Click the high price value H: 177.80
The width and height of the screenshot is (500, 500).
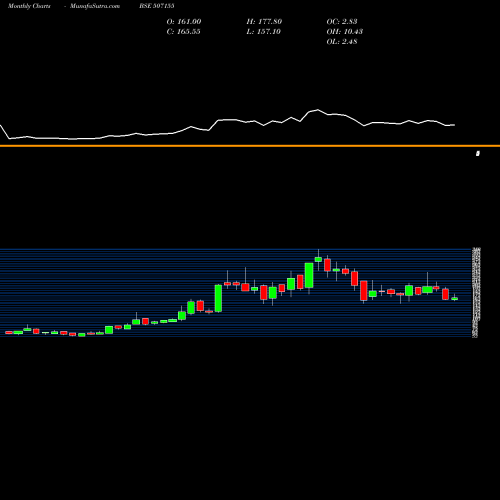point(264,22)
